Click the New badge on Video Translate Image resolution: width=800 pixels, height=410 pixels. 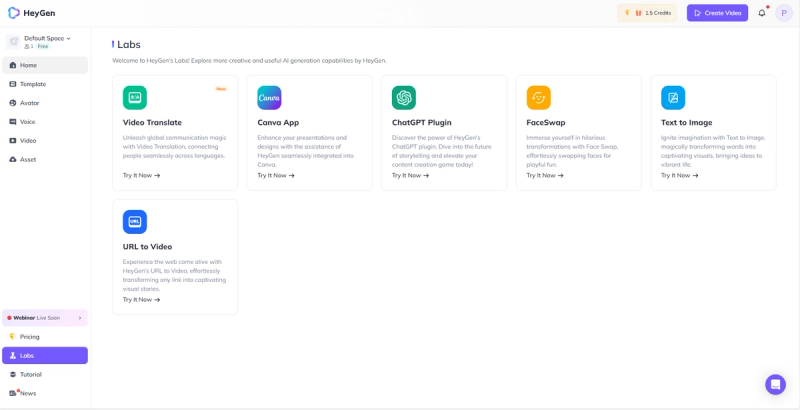[x=221, y=89]
